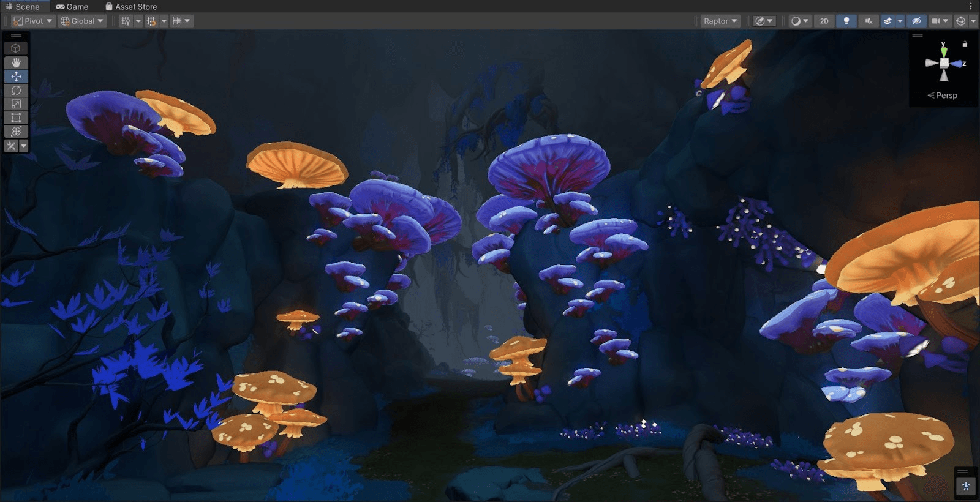This screenshot has width=980, height=502.
Task: Select the combined Transform tool
Action: [x=16, y=131]
